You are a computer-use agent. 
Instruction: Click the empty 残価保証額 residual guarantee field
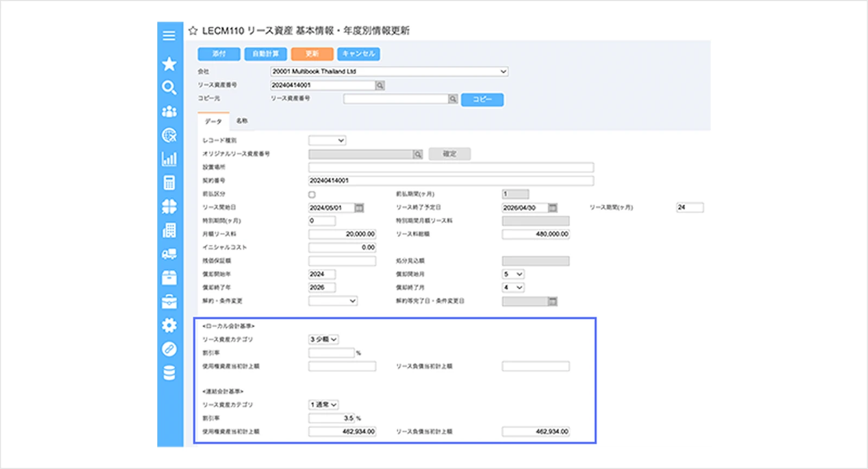tap(342, 261)
